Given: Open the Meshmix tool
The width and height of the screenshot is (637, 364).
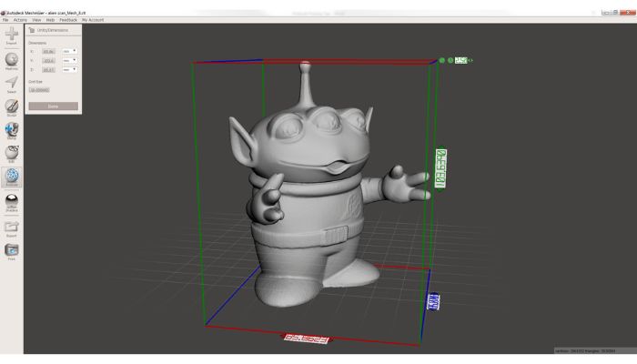Looking at the screenshot, I should tap(11, 61).
